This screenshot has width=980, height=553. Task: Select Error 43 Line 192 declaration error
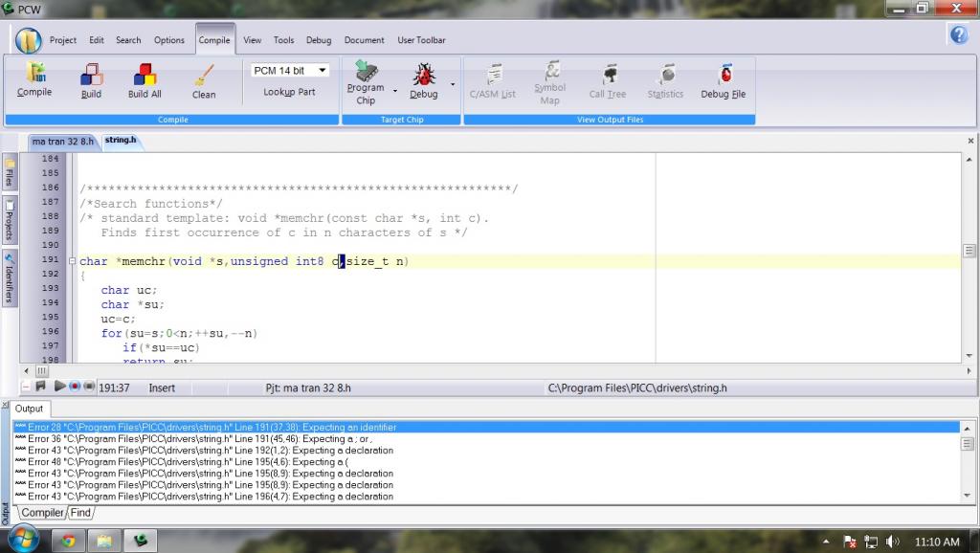tap(486, 451)
